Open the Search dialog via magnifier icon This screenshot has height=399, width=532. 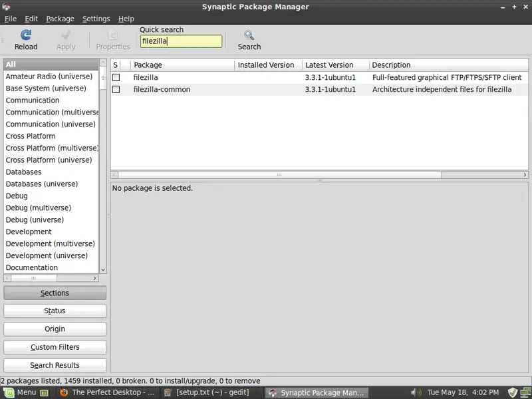249,40
